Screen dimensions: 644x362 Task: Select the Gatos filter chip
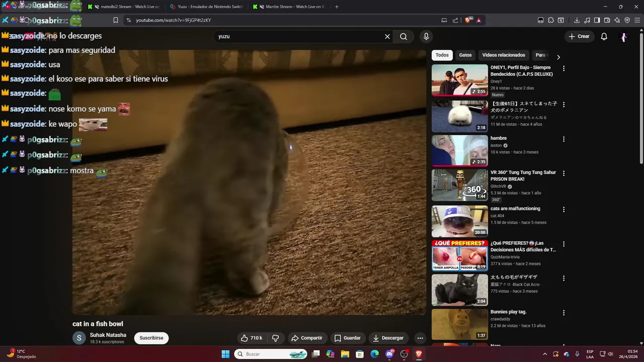(465, 55)
